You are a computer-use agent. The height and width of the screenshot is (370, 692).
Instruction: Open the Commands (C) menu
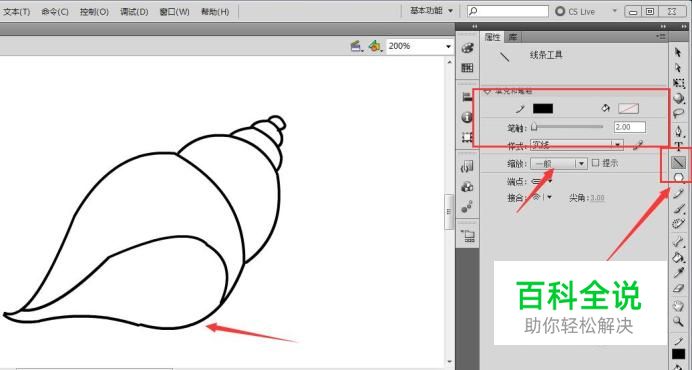coord(55,11)
